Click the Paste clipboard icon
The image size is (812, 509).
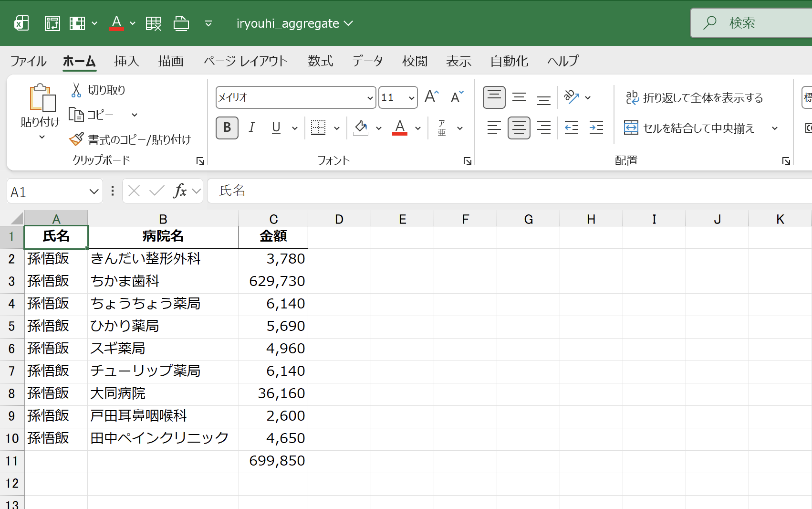pyautogui.click(x=41, y=98)
